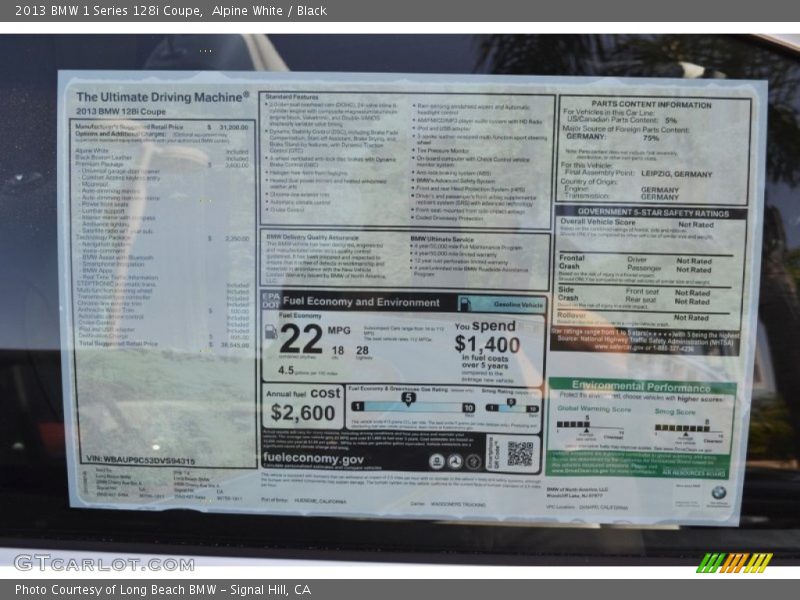Click the gas pump icon next to Gasoline Vehicle
This screenshot has width=800, height=600.
(464, 305)
